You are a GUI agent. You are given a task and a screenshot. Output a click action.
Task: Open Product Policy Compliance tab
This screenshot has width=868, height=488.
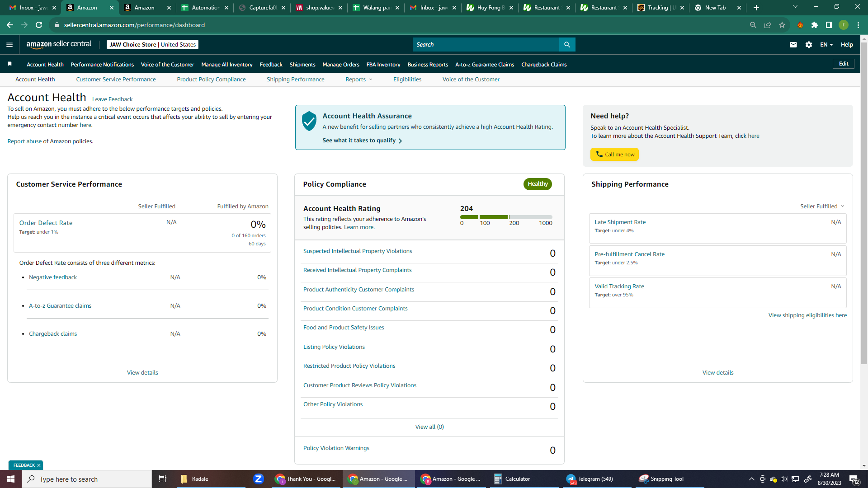point(211,79)
